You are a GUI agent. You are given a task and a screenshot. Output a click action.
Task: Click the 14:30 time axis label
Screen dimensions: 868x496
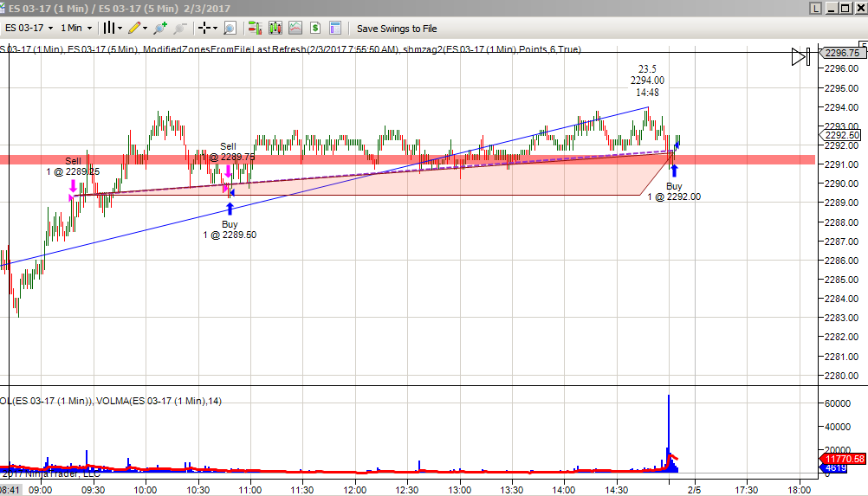coord(617,490)
